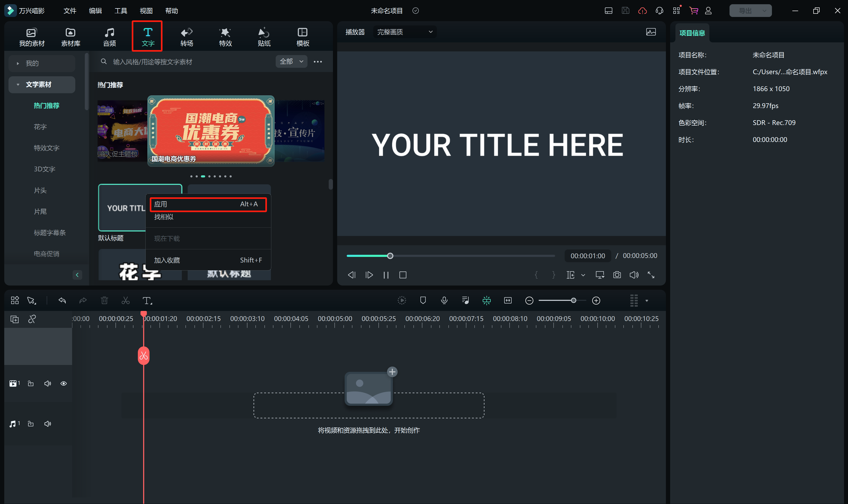Click the undo arrow in timeline toolbar
Screen dimensions: 848x504
click(x=62, y=301)
